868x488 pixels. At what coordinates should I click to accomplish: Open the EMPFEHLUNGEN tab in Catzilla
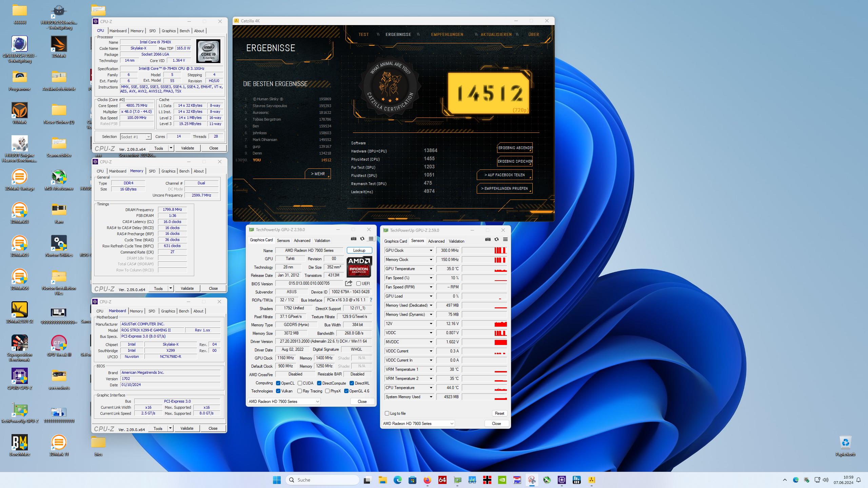click(x=447, y=35)
